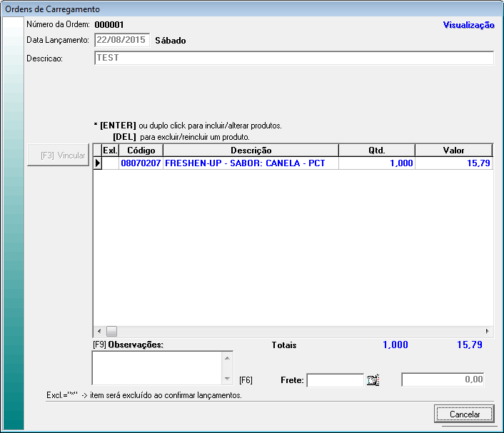Image resolution: width=504 pixels, height=433 pixels.
Task: Click the Cancelar button
Action: (464, 414)
